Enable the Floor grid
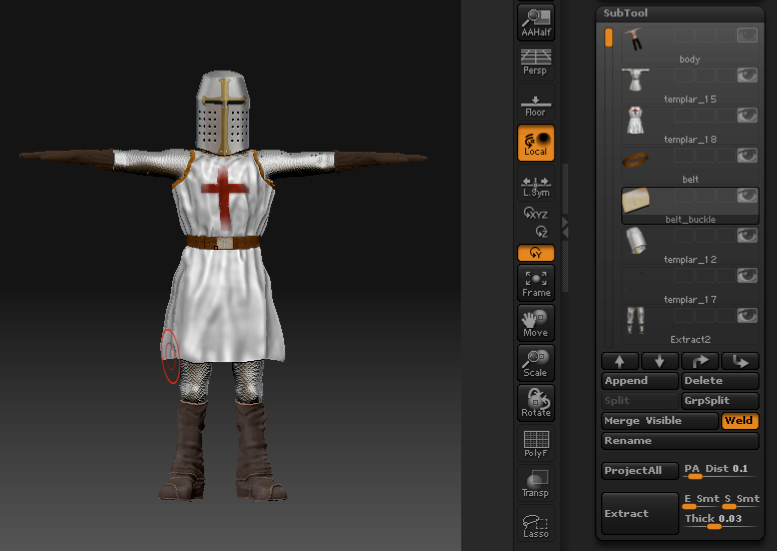777x551 pixels. pyautogui.click(x=536, y=103)
